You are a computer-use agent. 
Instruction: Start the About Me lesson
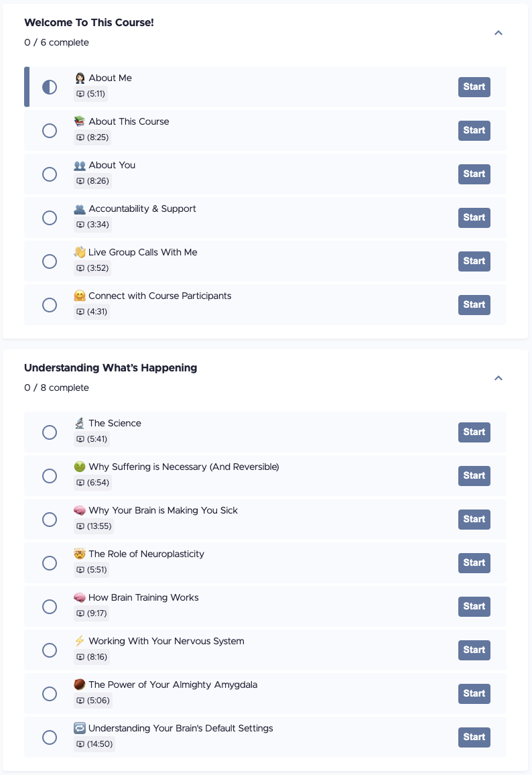click(x=474, y=87)
